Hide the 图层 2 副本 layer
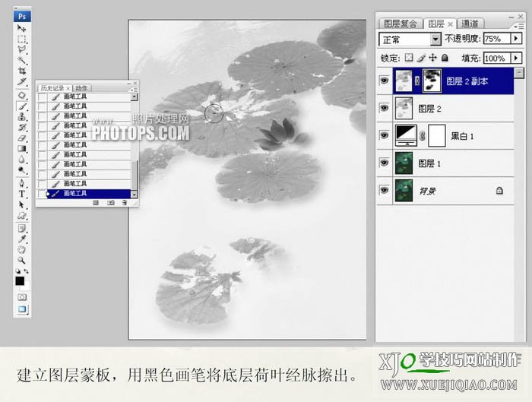532x402 pixels. tap(384, 81)
